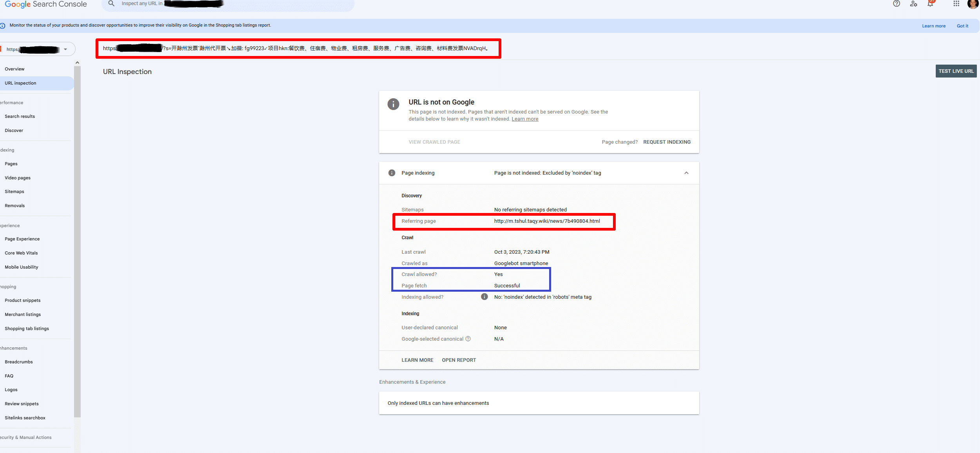Viewport: 980px width, 453px height.
Task: Open the help question mark icon
Action: coord(897,4)
